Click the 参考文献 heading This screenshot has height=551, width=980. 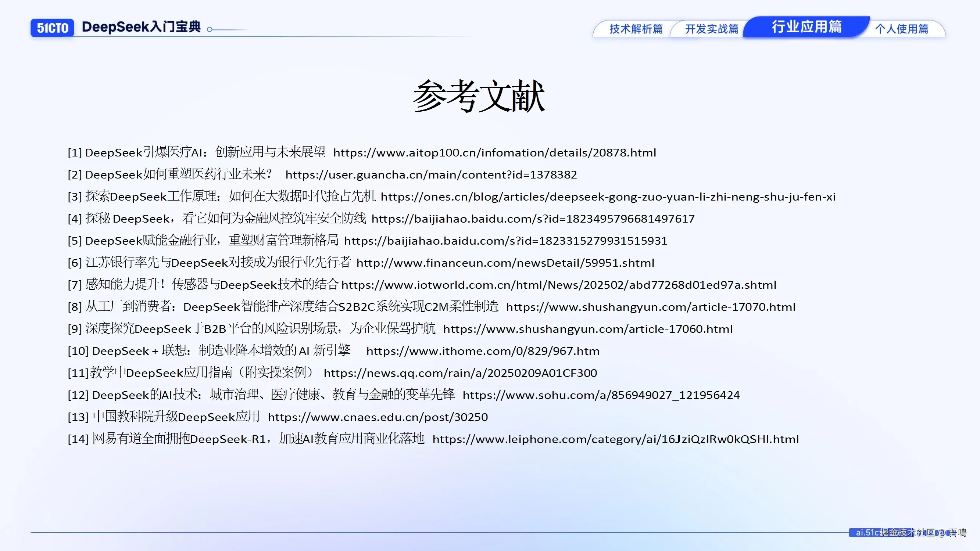tap(479, 97)
